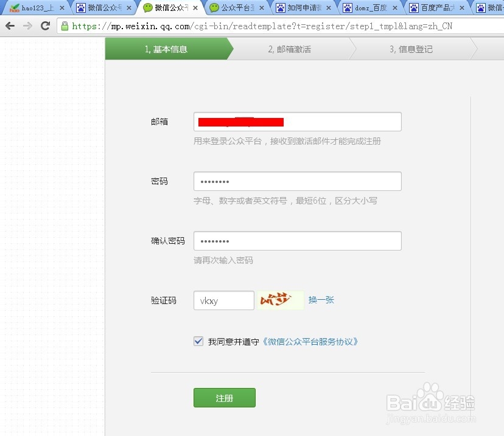504x436 pixels.
Task: Click the hint text 请再次输入密码
Action: [223, 260]
